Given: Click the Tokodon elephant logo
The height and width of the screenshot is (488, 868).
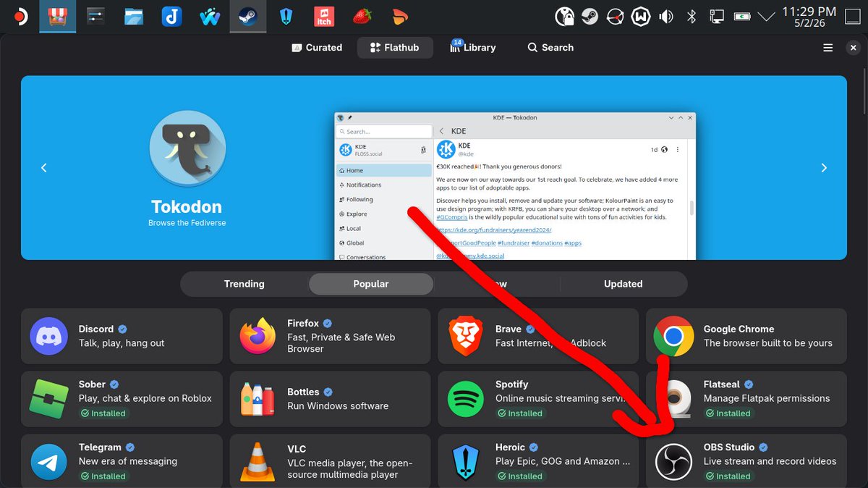Looking at the screenshot, I should pos(187,150).
